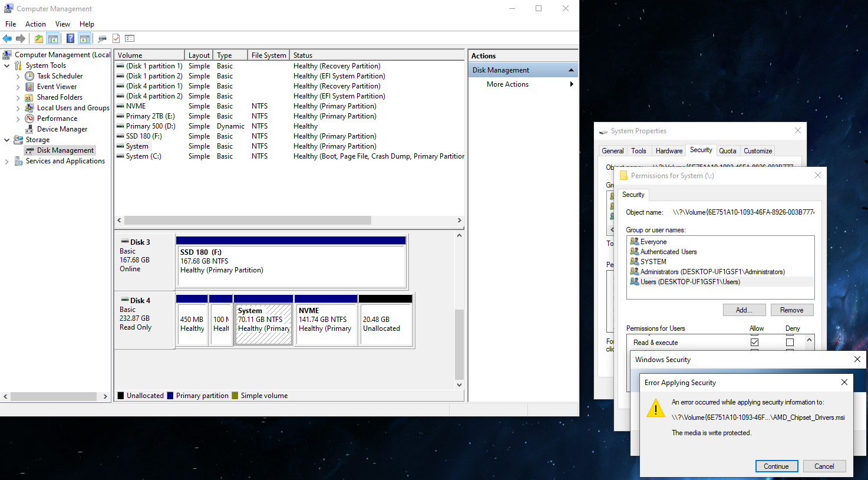This screenshot has width=868, height=480.
Task: Open the View menu
Action: click(x=62, y=24)
